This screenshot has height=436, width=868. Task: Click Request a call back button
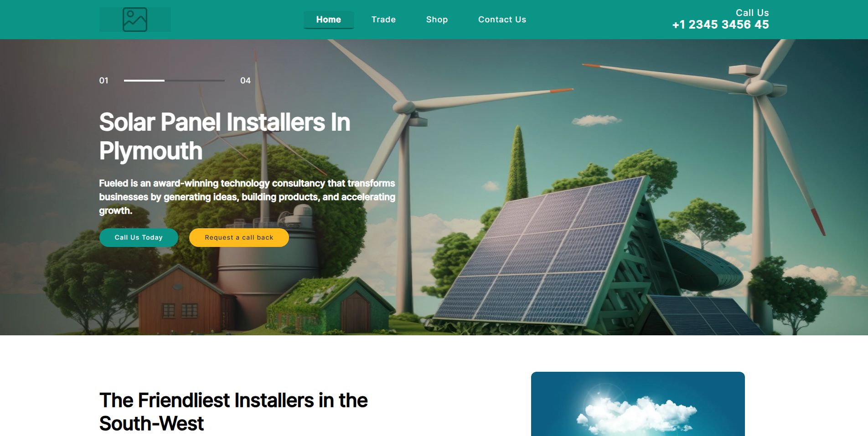tap(239, 237)
